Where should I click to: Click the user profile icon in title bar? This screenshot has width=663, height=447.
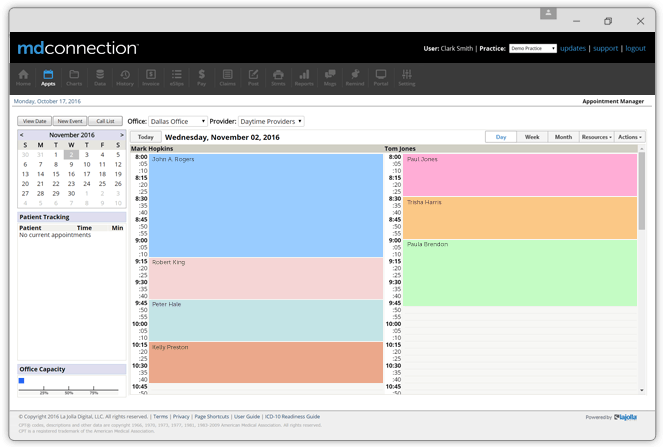coord(548,13)
